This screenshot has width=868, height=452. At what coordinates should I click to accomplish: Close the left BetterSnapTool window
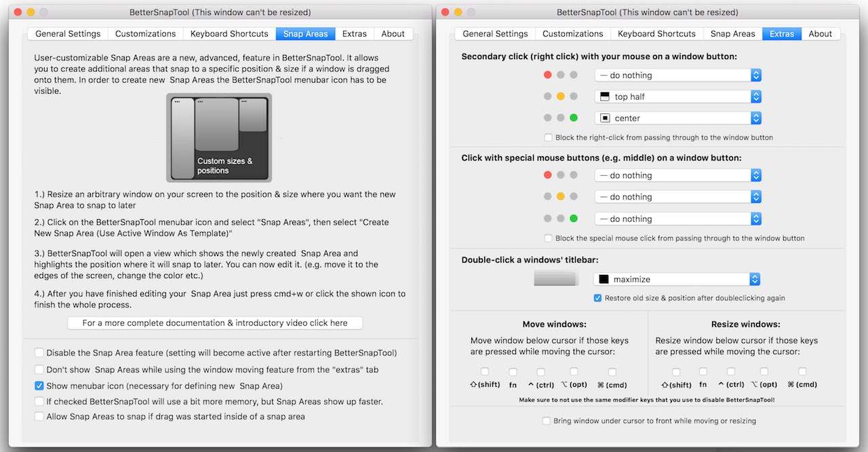pyautogui.click(x=18, y=12)
